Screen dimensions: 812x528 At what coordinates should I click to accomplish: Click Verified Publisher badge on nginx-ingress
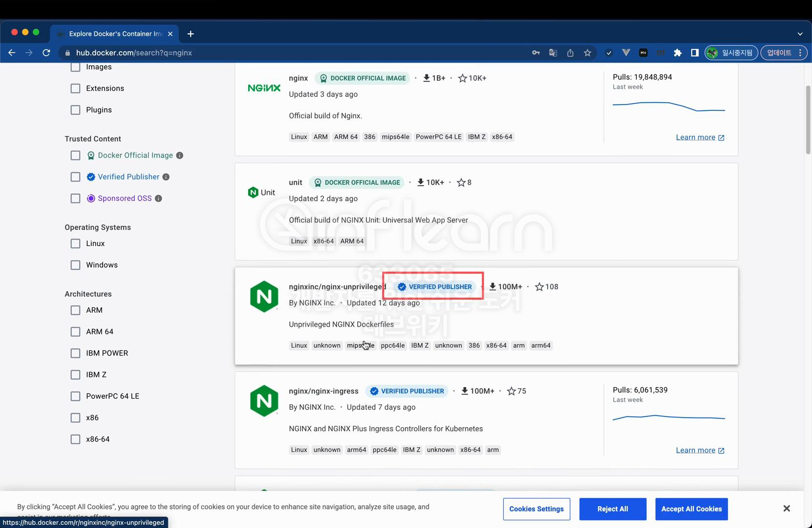(x=407, y=391)
